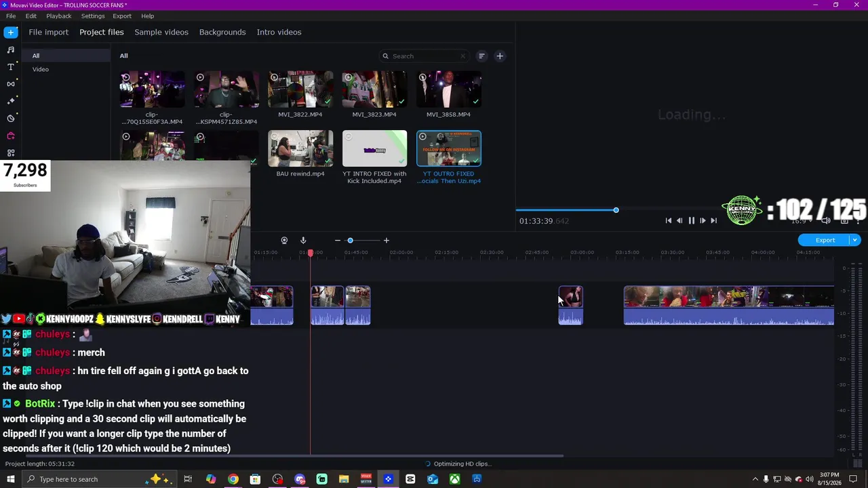
Task: Select the MVI_3858.MP4 thumbnail
Action: (x=449, y=89)
